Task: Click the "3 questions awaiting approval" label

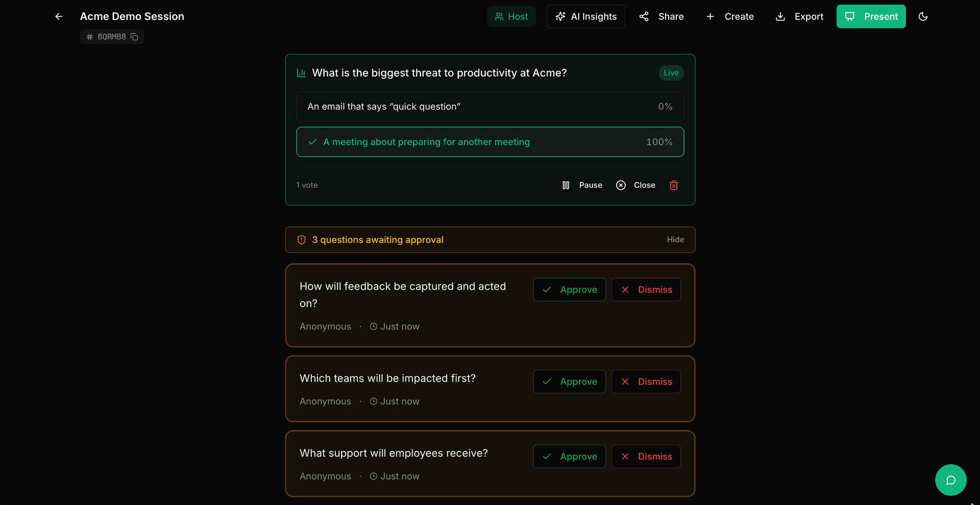Action: [378, 240]
